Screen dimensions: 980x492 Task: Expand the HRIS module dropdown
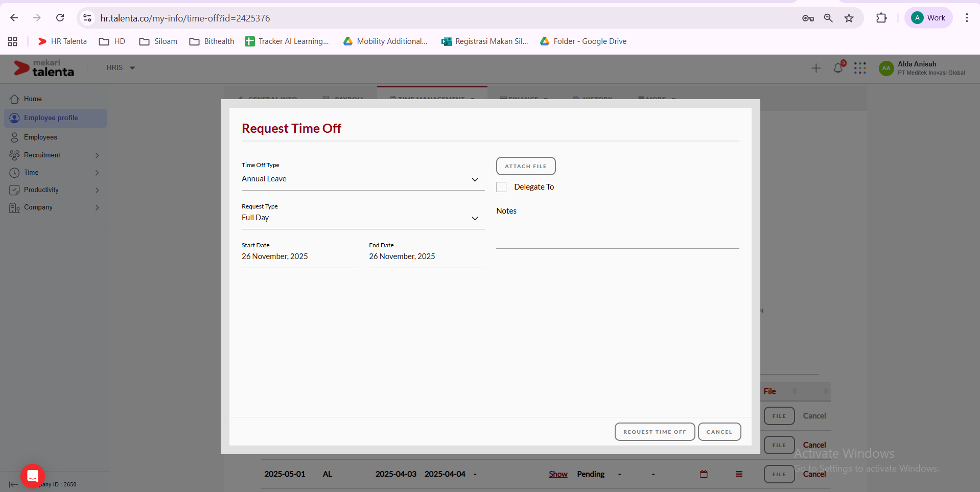(x=121, y=68)
